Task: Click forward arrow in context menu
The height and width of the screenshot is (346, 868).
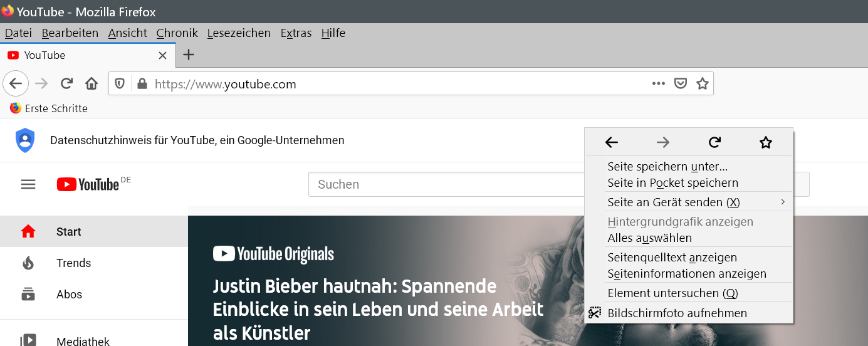Action: [663, 143]
